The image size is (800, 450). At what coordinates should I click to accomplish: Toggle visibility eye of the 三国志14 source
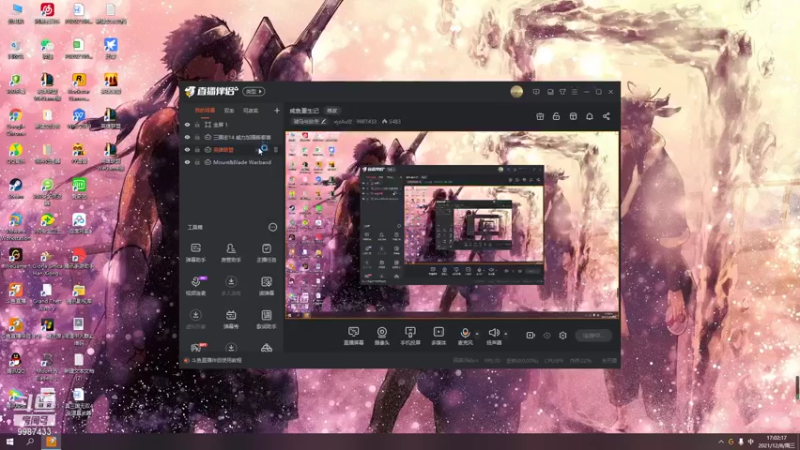[187, 137]
